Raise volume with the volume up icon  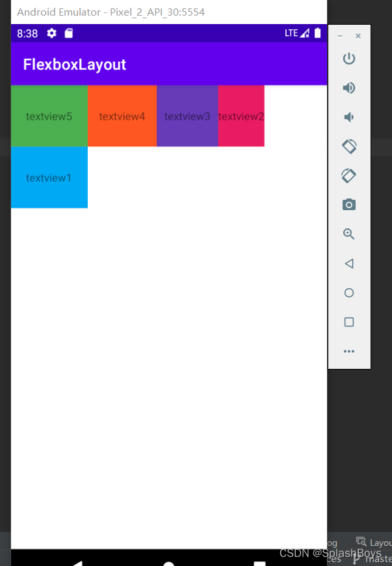coord(348,88)
